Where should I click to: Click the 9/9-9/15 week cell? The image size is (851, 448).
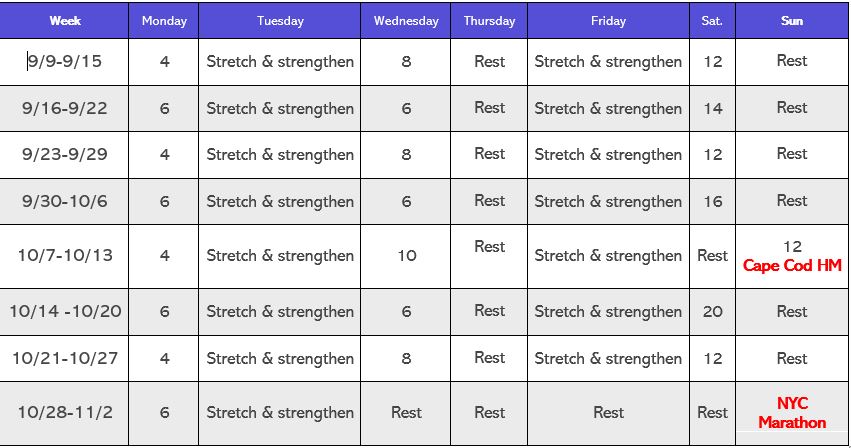point(65,62)
